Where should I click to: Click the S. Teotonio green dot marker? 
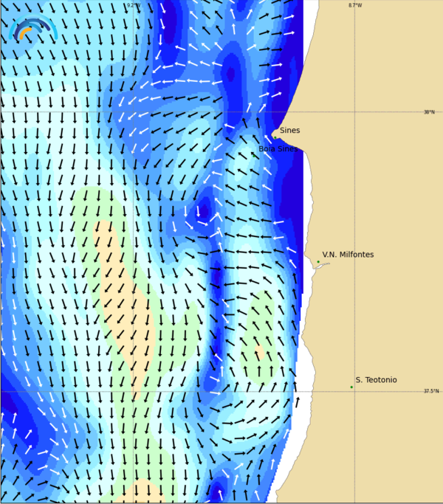tap(351, 387)
